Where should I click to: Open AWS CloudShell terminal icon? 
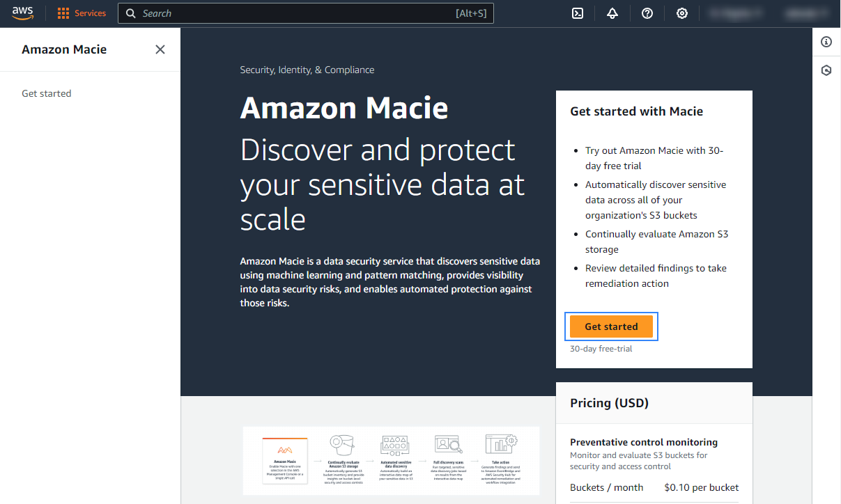point(578,13)
